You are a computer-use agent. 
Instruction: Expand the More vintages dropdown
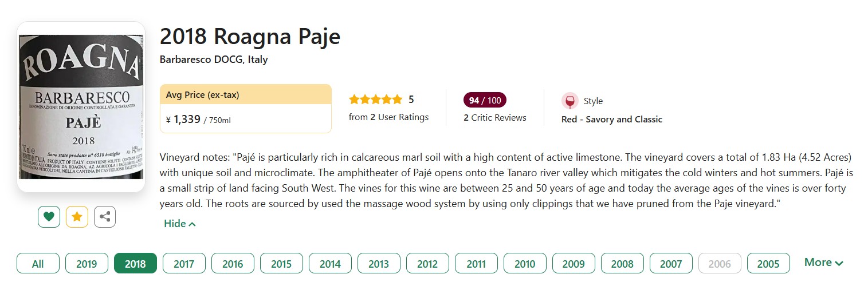click(823, 263)
